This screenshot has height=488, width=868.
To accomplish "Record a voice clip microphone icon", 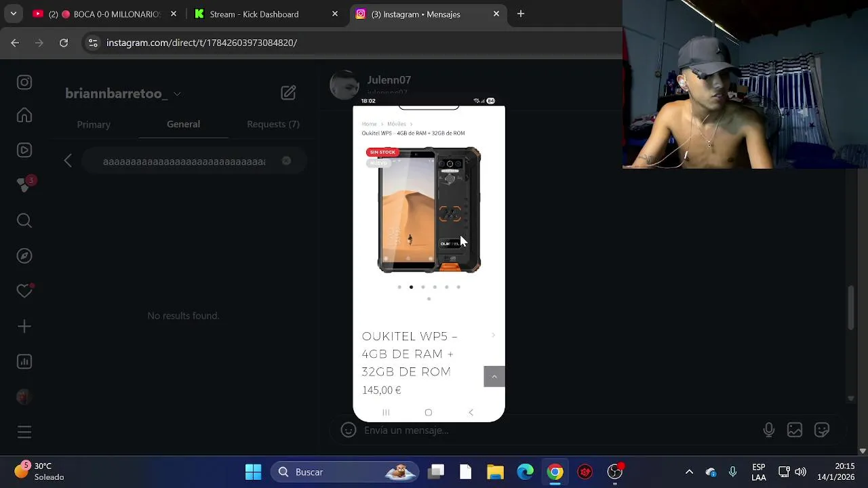I will 768,430.
